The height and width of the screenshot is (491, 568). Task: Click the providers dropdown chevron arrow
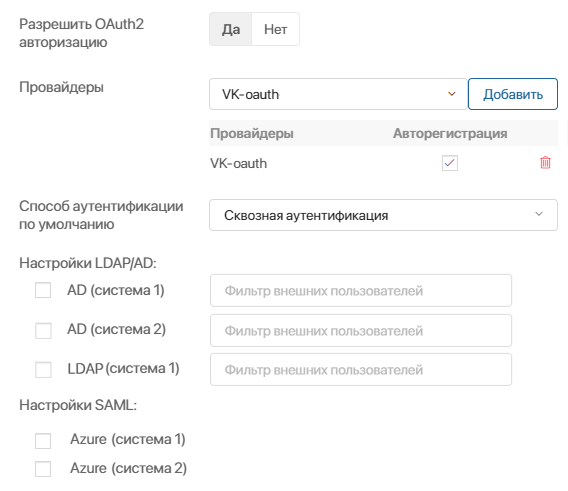451,94
